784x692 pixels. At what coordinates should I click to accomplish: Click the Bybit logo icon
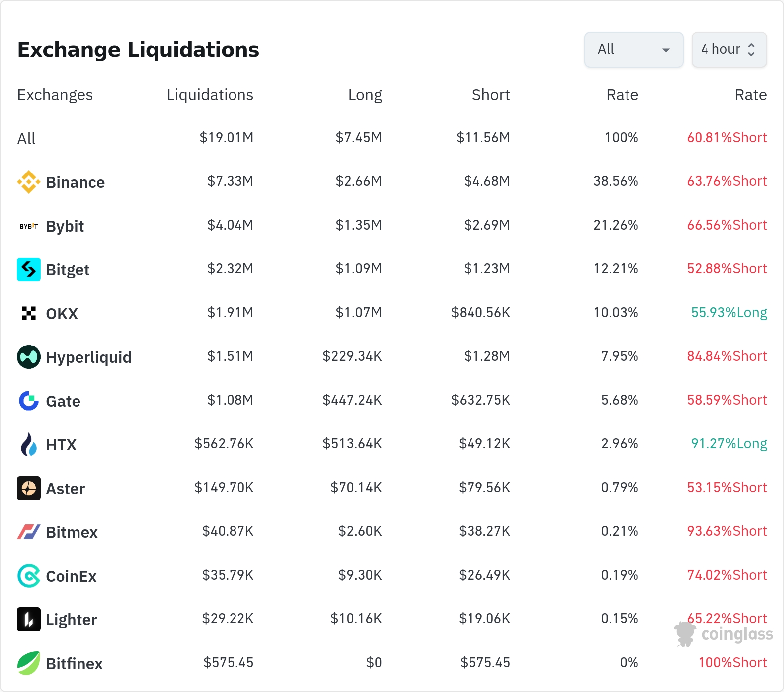coord(29,226)
